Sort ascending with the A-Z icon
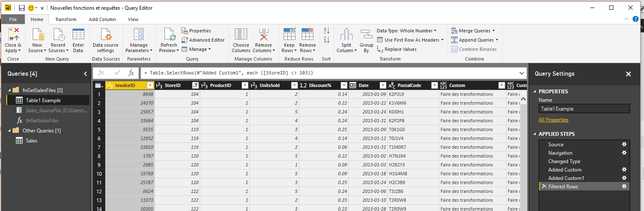 coord(326,31)
